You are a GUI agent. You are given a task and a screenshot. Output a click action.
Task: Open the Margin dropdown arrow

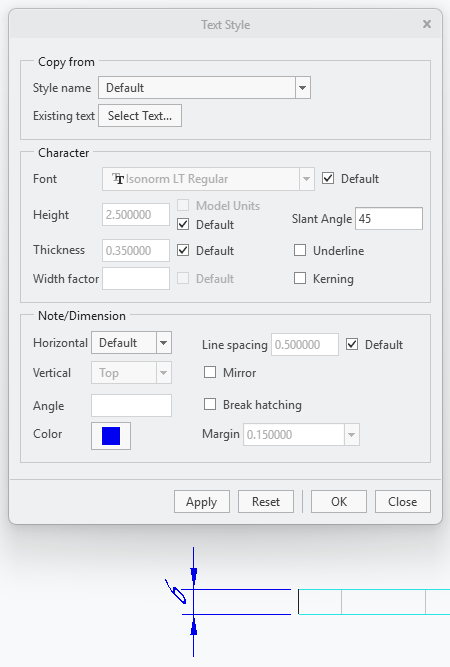[351, 434]
